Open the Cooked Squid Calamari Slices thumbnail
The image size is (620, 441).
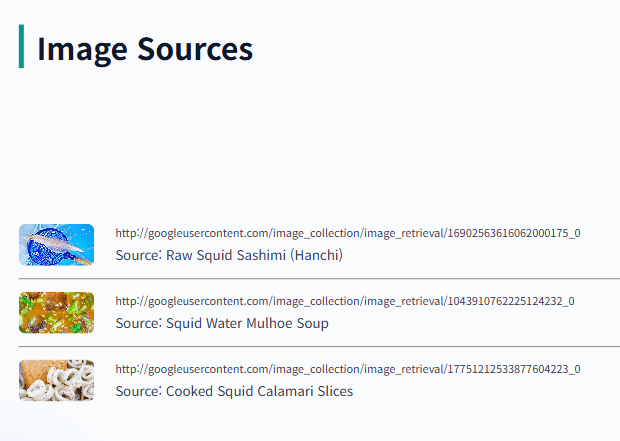57,380
